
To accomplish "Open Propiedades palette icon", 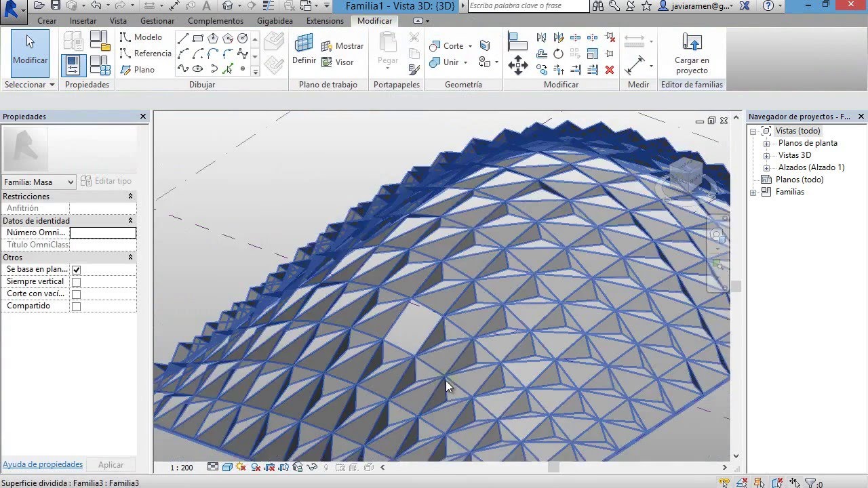I will [73, 65].
